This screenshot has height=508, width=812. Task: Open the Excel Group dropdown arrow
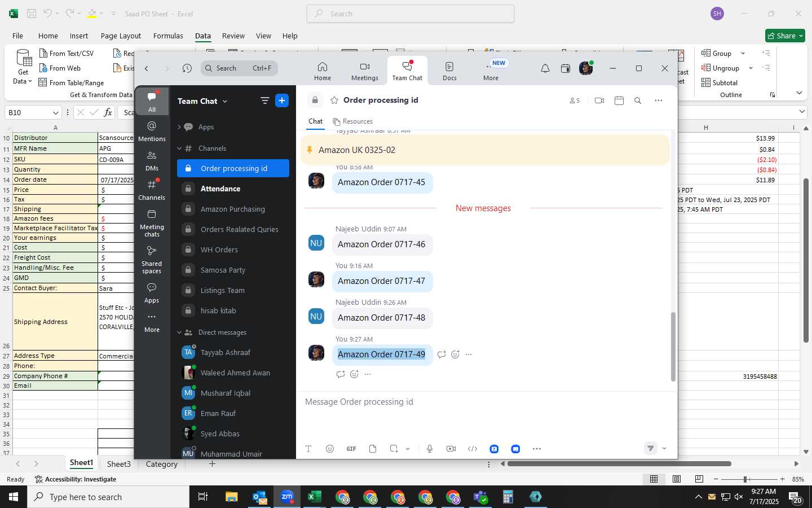point(743,54)
